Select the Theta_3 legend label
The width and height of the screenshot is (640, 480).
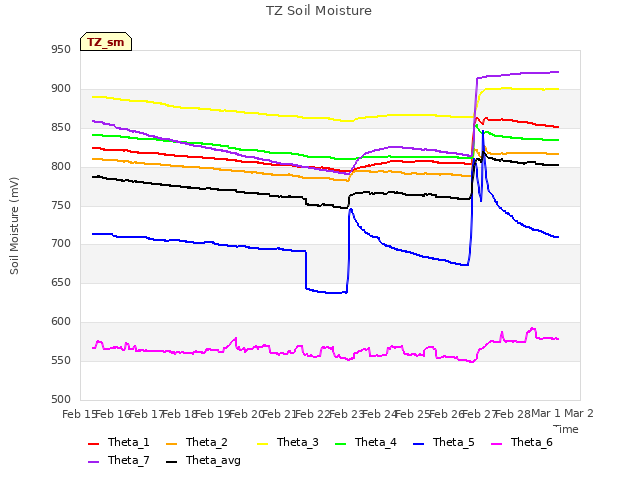pyautogui.click(x=298, y=442)
